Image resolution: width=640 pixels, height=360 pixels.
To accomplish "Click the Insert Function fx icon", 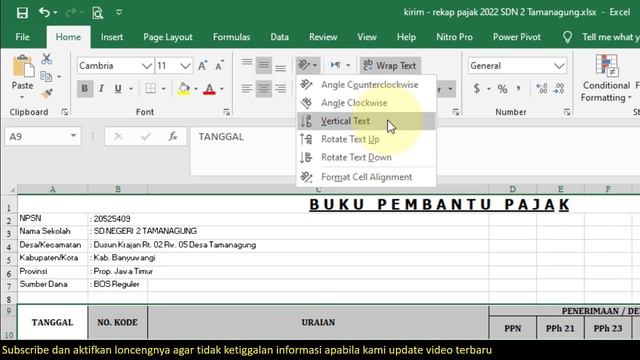I will point(173,136).
